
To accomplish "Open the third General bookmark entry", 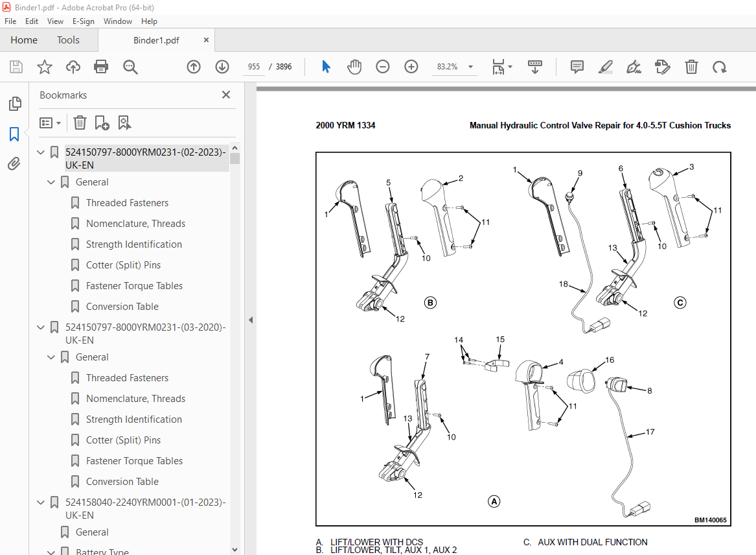I will 92,532.
